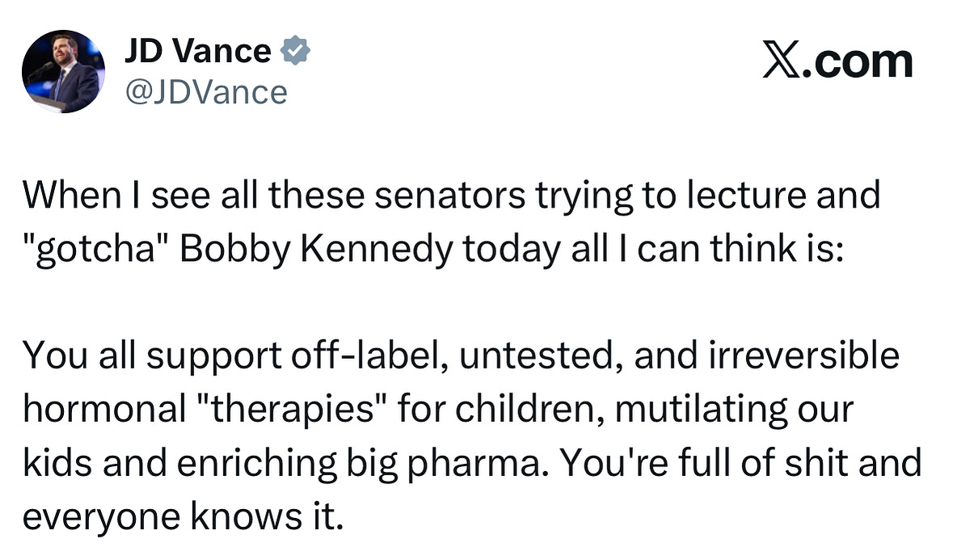Click the name "Bobby Kennedy" in the tweet

[316, 249]
